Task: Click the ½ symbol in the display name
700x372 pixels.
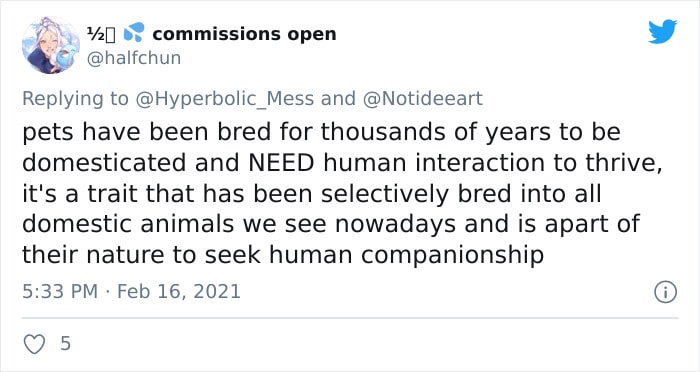Action: (96, 34)
